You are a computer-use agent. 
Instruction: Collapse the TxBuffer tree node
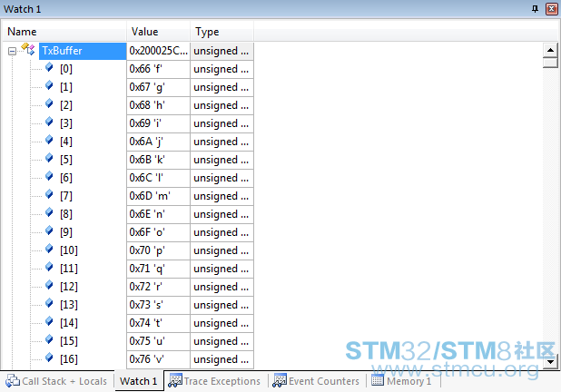[12, 52]
